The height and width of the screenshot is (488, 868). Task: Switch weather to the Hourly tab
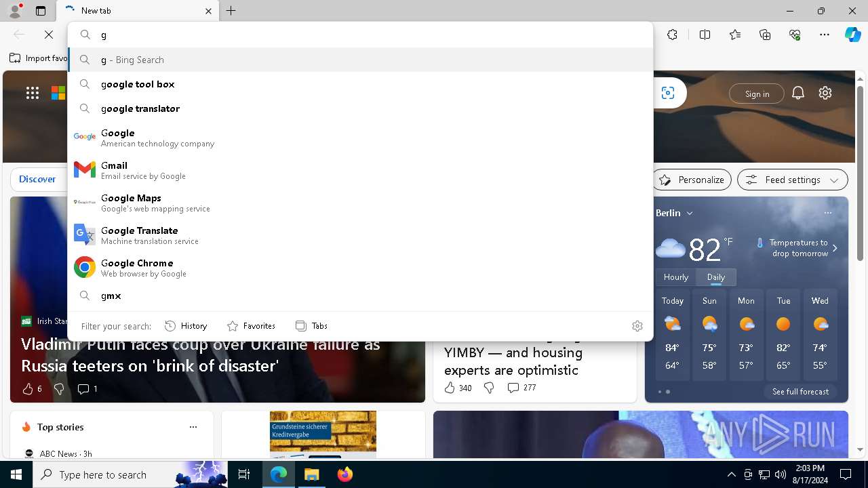[x=676, y=277]
